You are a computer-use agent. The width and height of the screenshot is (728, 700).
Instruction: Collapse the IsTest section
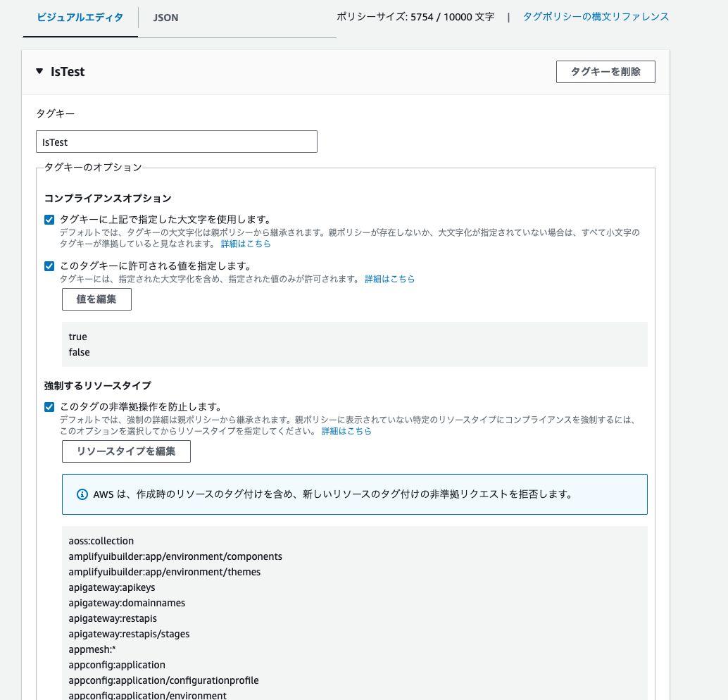39,71
